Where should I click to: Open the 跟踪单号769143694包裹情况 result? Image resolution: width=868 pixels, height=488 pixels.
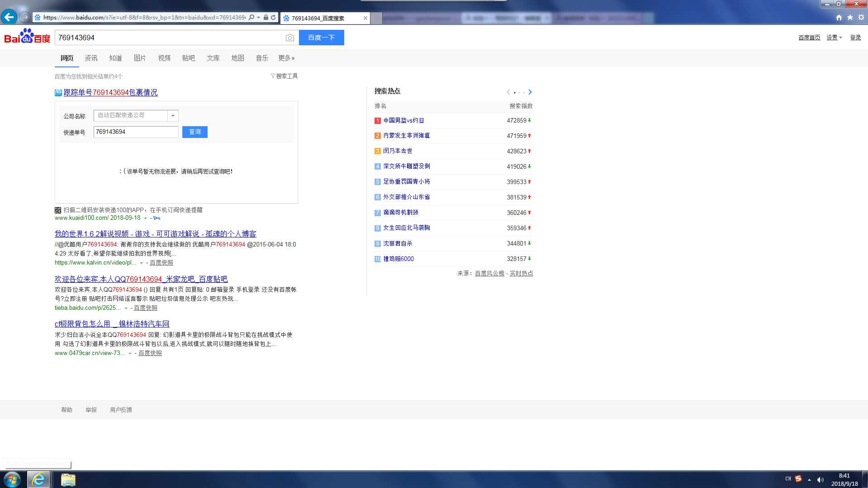110,92
